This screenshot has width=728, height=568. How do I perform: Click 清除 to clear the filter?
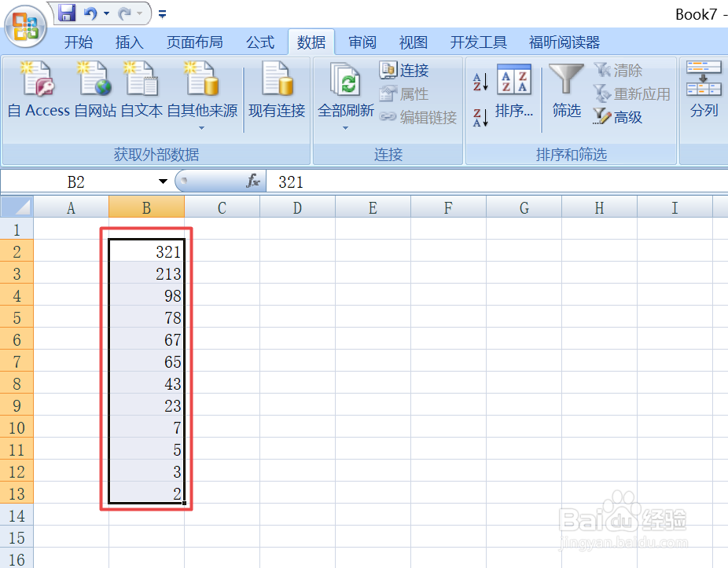click(618, 70)
